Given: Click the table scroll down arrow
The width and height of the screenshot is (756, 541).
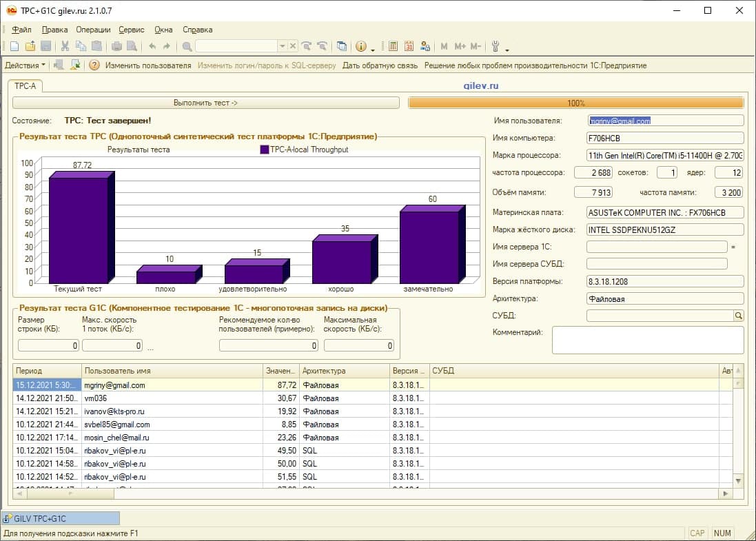Looking at the screenshot, I should [737, 481].
